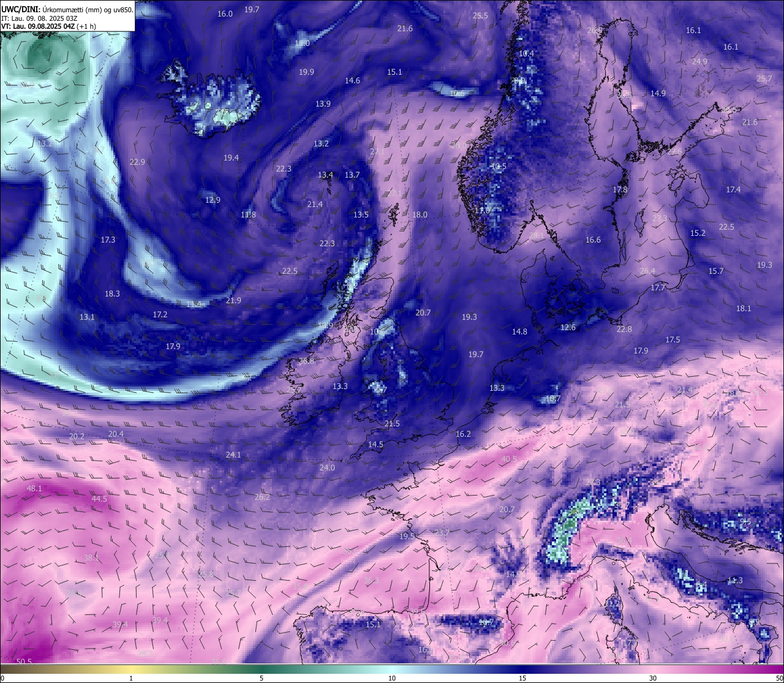Click the 18.1 value label
The height and width of the screenshot is (683, 784).
tap(744, 309)
